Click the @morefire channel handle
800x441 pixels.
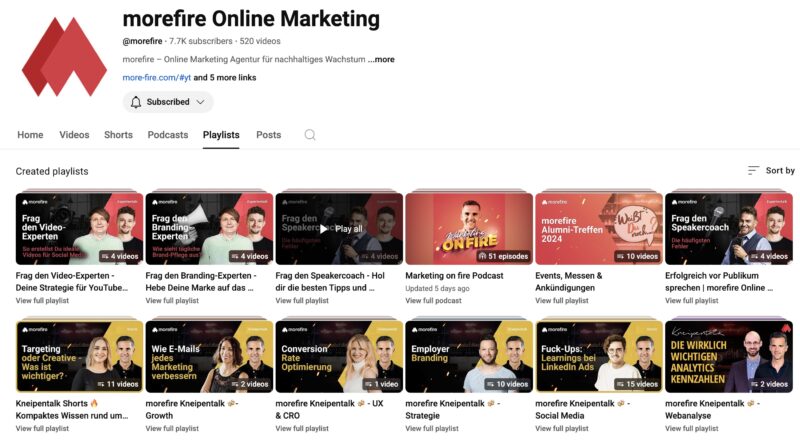142,41
